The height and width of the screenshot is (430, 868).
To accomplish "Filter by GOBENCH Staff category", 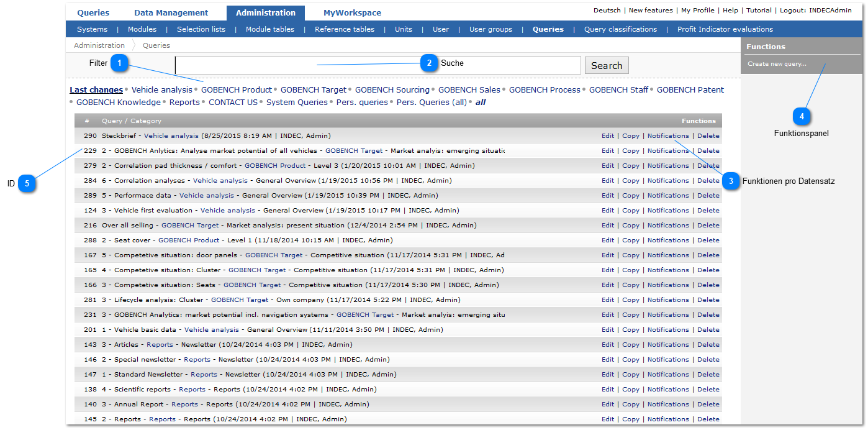I will pos(618,90).
